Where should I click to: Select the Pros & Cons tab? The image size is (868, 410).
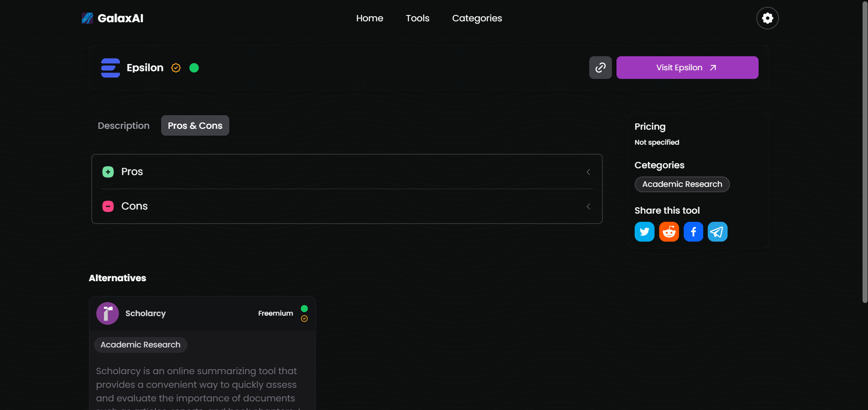click(195, 126)
